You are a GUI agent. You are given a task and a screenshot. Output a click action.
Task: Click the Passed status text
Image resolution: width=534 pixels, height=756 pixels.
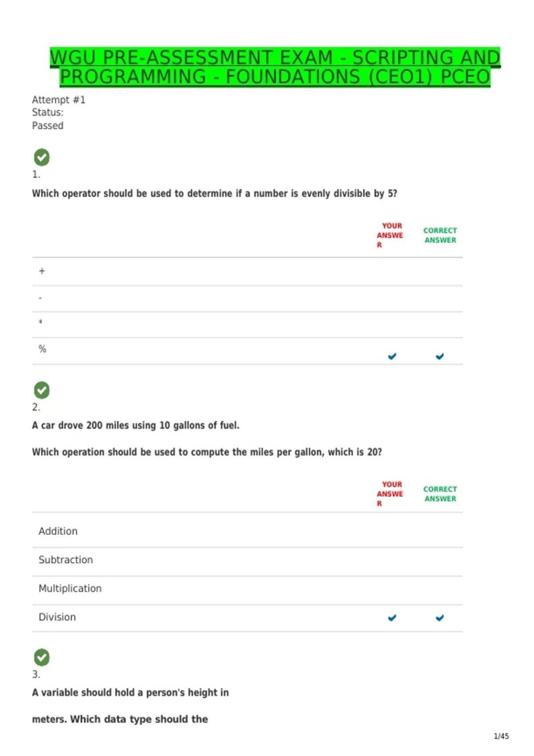(x=48, y=126)
